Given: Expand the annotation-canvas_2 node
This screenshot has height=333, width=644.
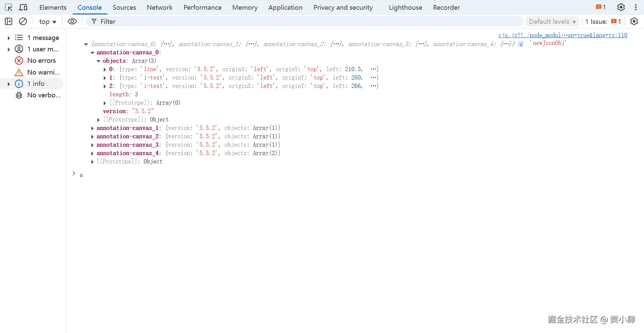Looking at the screenshot, I should [x=92, y=137].
